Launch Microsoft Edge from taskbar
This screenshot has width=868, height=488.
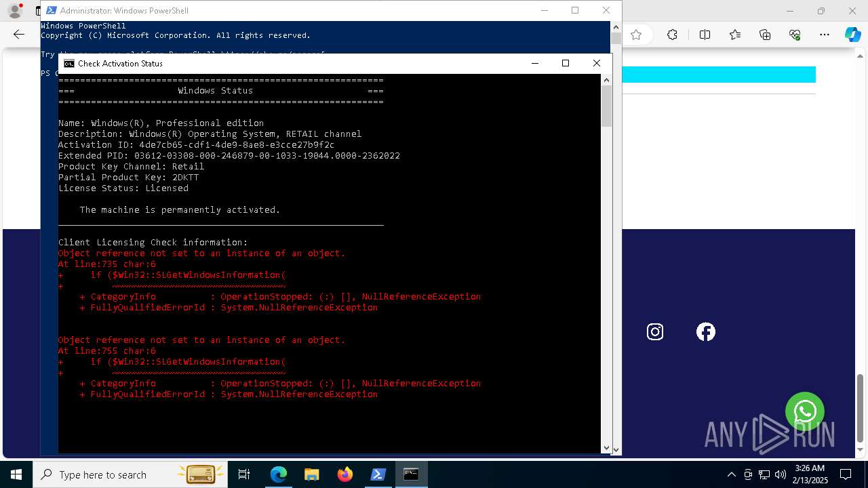coord(279,474)
